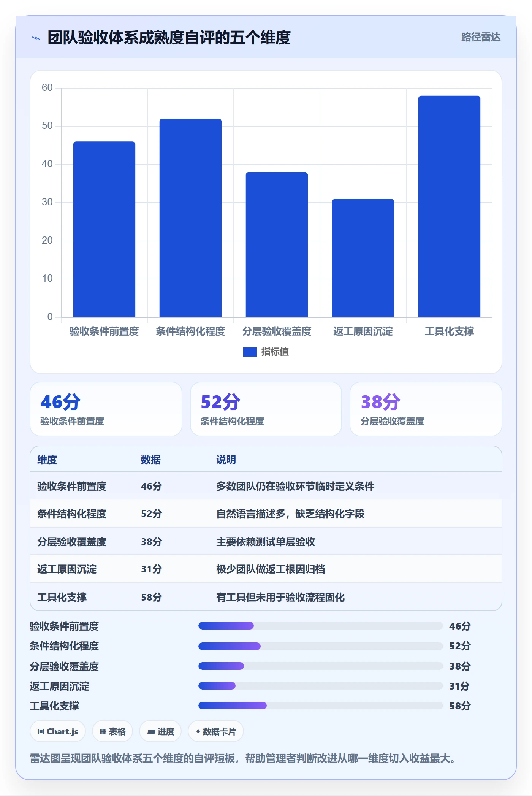Click the 46分 data card
Viewport: 532px width, 796px height.
[106, 409]
